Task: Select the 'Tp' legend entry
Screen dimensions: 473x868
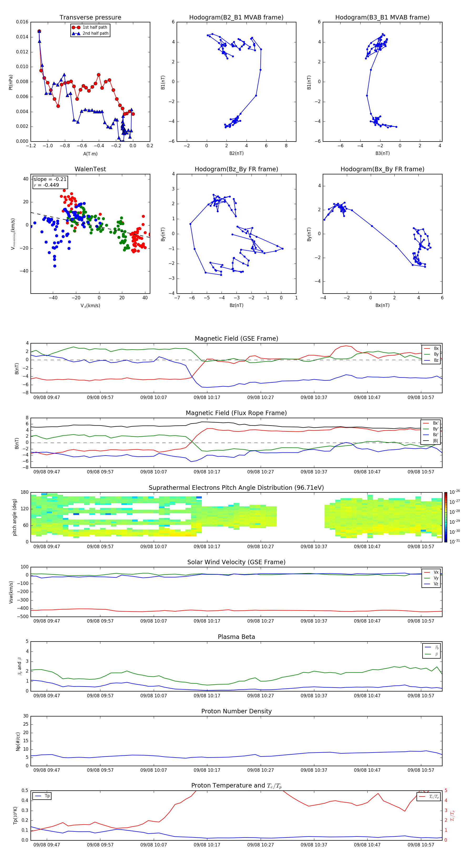Action: [x=42, y=796]
